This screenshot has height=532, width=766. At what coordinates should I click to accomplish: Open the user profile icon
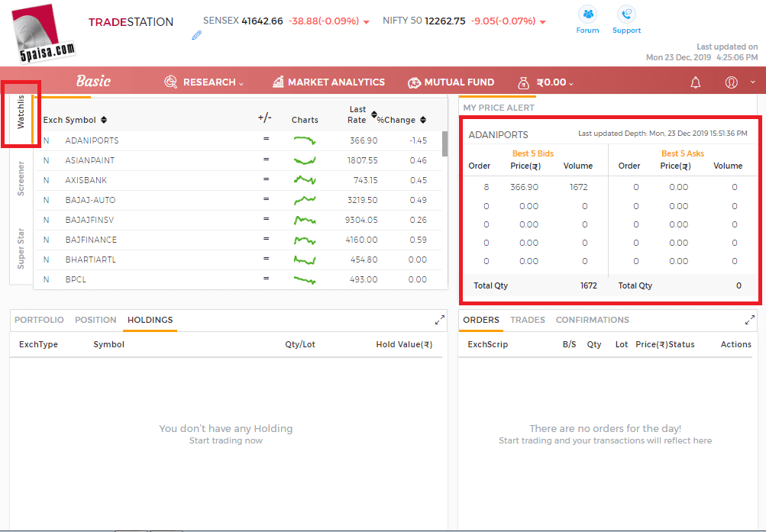[732, 82]
